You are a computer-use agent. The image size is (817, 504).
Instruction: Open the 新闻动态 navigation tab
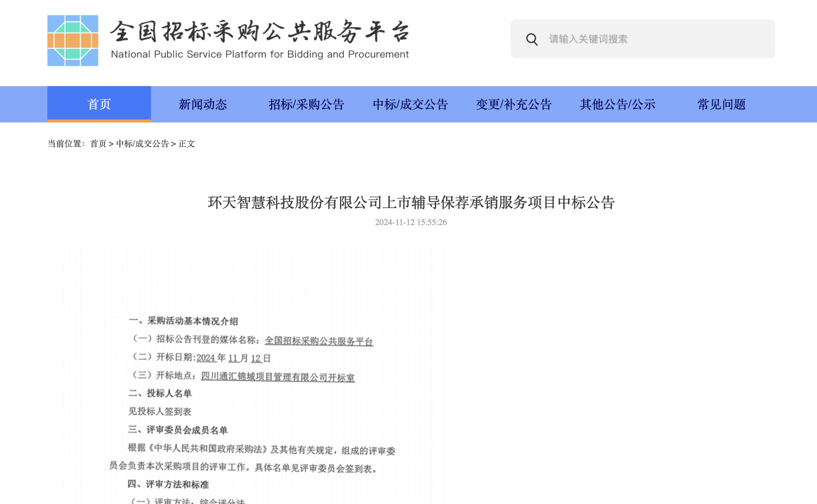tap(203, 104)
